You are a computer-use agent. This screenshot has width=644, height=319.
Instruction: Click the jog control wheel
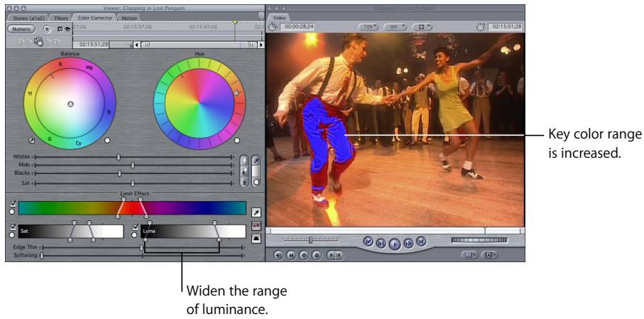point(479,240)
